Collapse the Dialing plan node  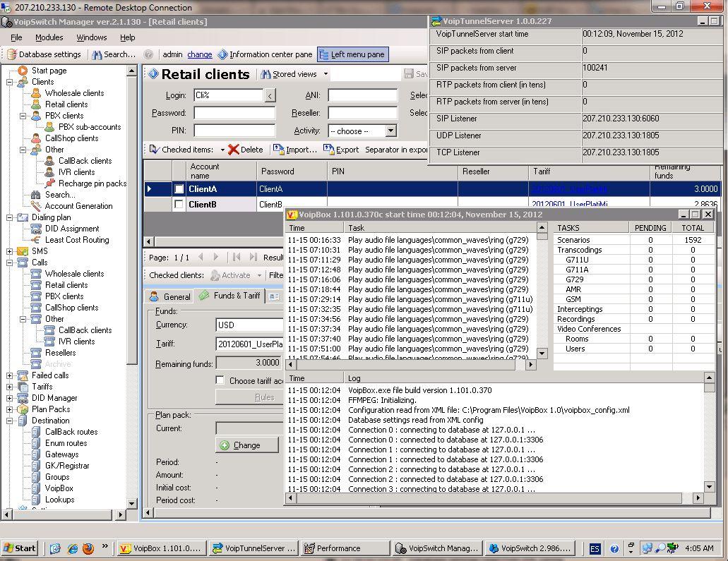click(9, 217)
